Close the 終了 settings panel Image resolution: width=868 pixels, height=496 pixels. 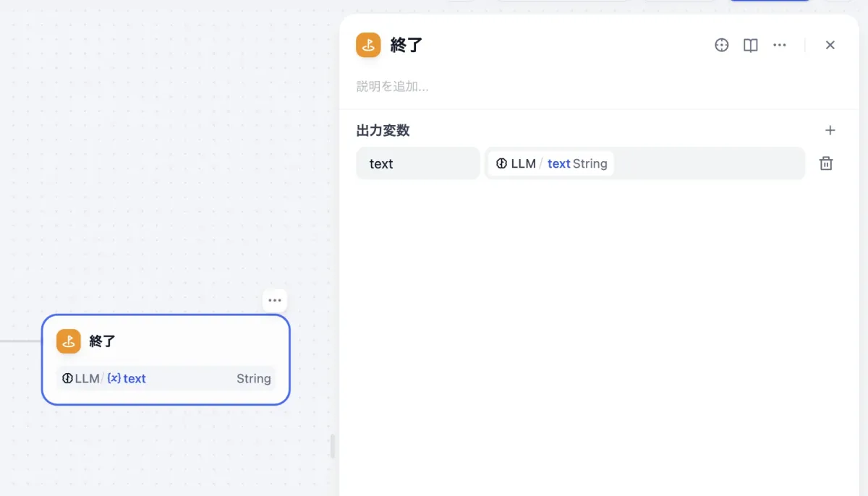pos(830,46)
